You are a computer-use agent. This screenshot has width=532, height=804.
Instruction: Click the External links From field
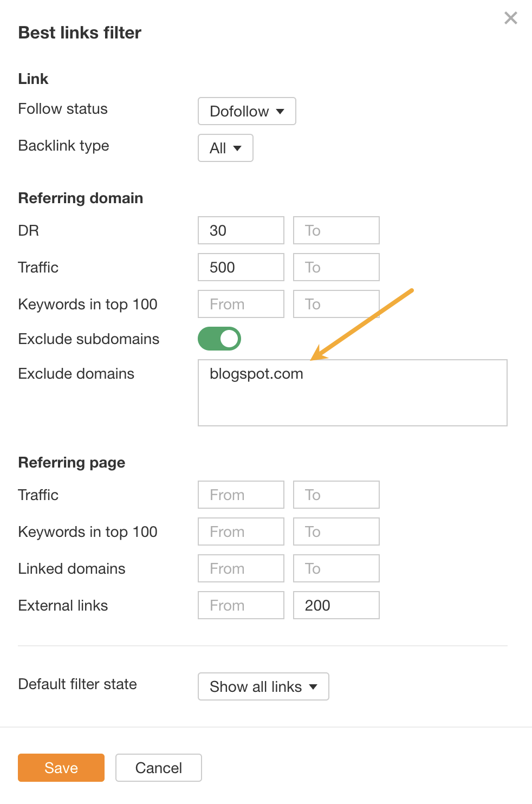[241, 605]
